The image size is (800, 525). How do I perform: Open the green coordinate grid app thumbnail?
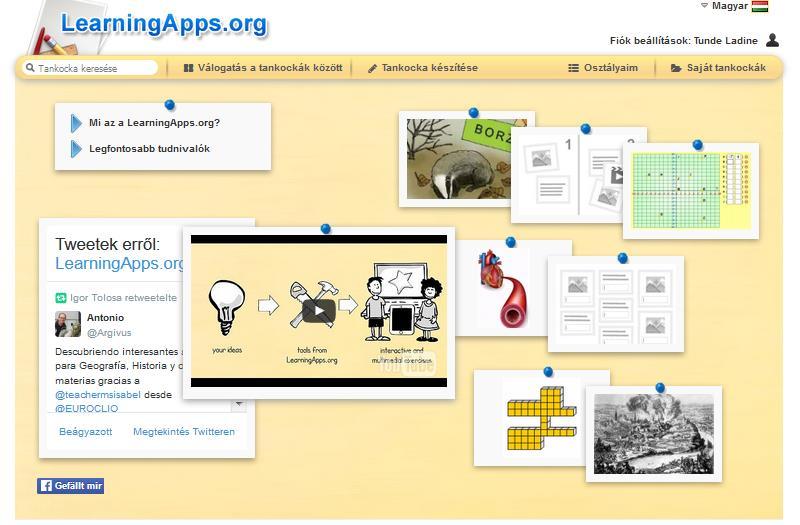coord(691,190)
